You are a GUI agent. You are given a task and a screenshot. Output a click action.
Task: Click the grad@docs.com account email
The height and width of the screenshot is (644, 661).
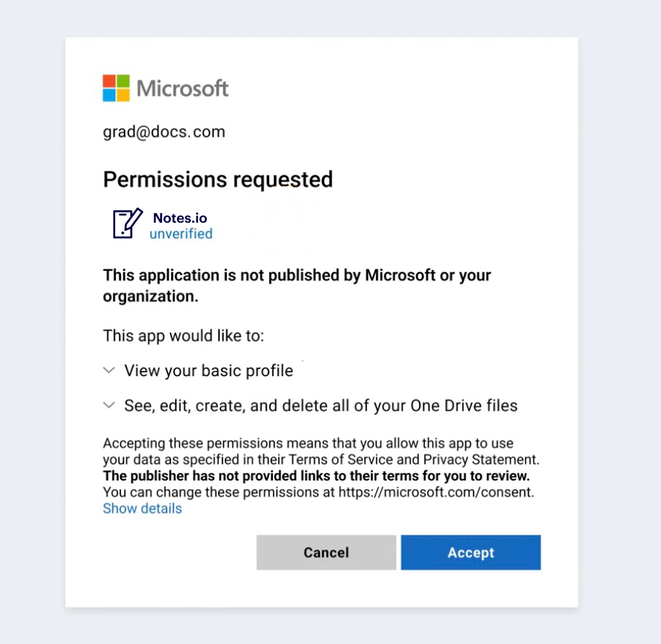coord(164,132)
